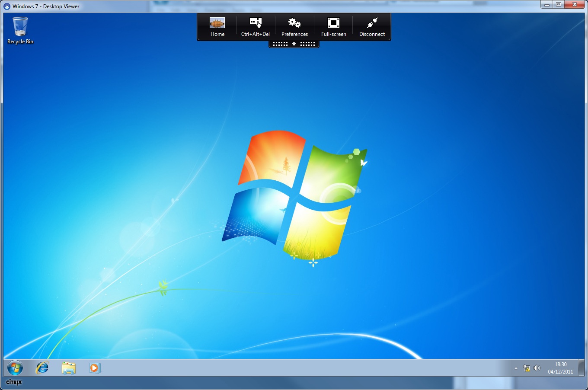The image size is (588, 390).
Task: Switch the viewer to Full-screen mode
Action: [x=333, y=27]
